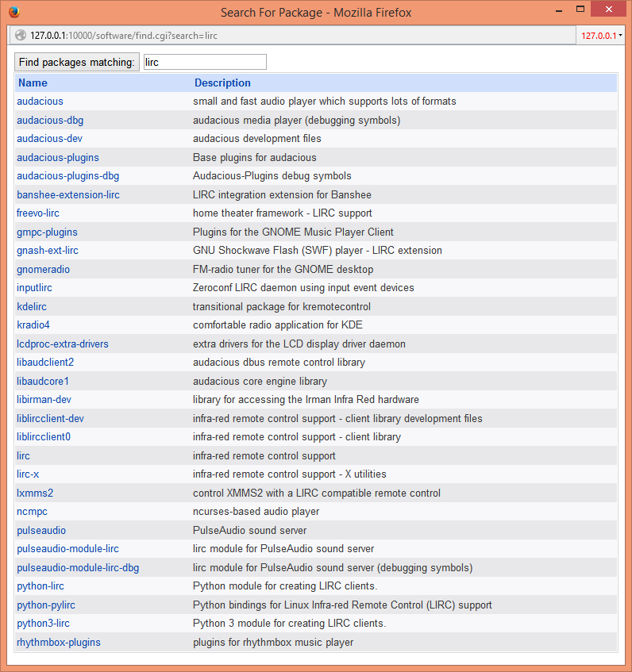Viewport: 632px width, 672px height.
Task: Select the audacious-dev package link
Action: coord(49,138)
